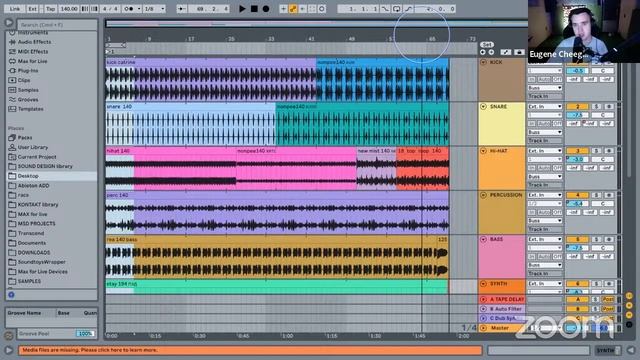
Task: Click the 140.00 tempo field
Action: pos(69,9)
